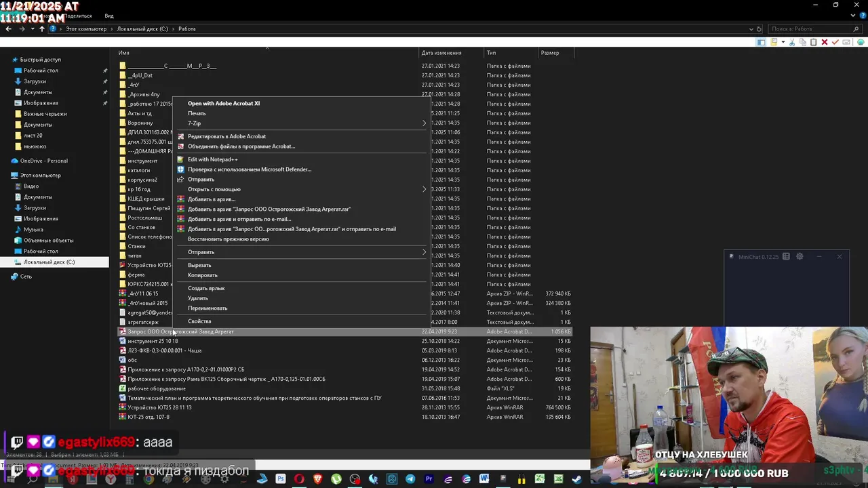
Task: Select 'Проверка с использованием Microsoft Defender'
Action: 250,169
